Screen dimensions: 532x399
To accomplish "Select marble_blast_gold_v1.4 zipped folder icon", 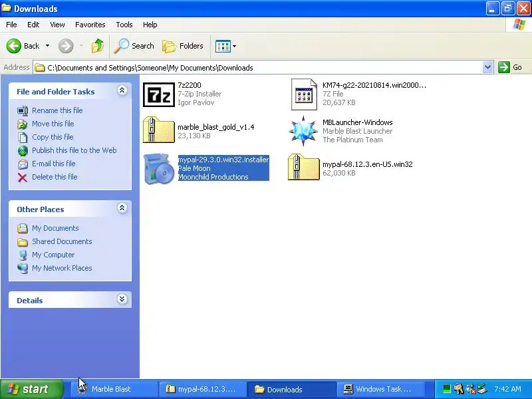I will click(x=158, y=130).
